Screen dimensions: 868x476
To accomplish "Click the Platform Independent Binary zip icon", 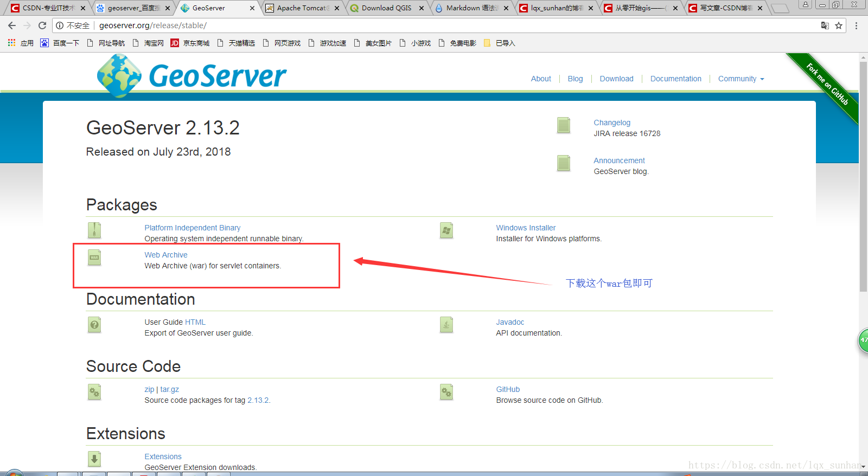I will point(94,230).
